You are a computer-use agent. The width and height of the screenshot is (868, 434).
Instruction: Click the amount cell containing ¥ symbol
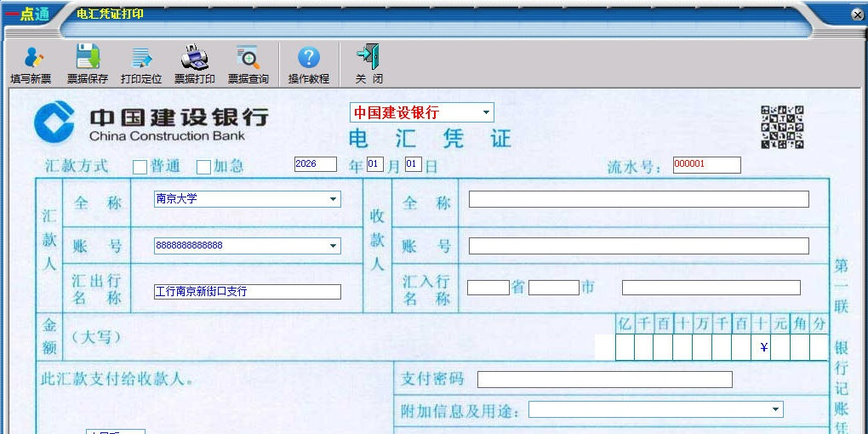click(761, 347)
